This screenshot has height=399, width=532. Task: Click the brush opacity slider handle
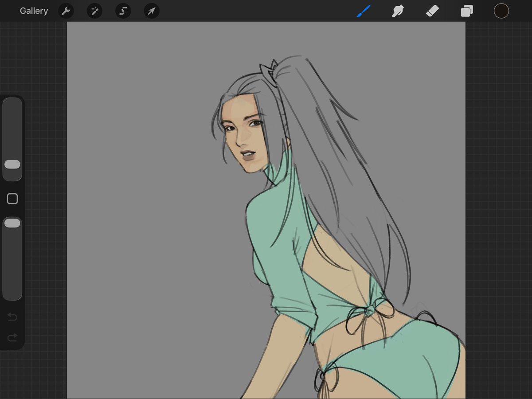pyautogui.click(x=12, y=223)
